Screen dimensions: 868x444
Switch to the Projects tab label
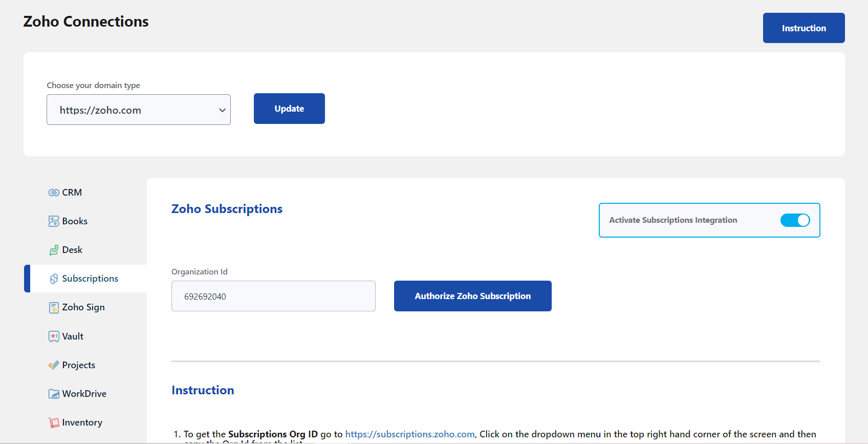click(x=79, y=365)
